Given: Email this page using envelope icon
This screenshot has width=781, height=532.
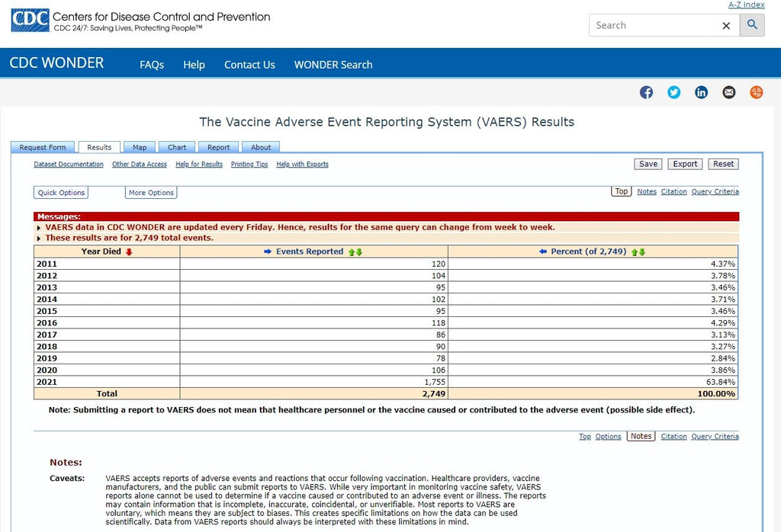Looking at the screenshot, I should [x=729, y=92].
